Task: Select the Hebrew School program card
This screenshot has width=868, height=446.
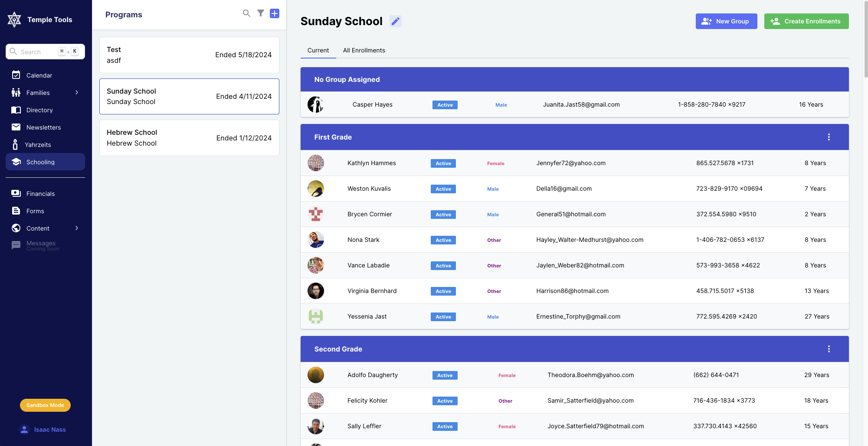Action: point(189,138)
